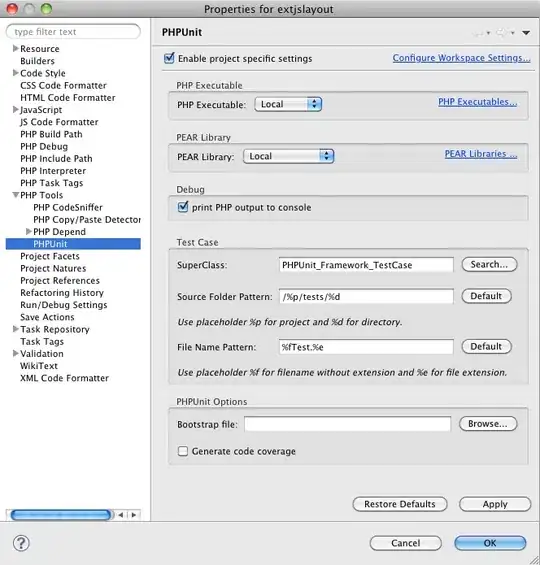Image resolution: width=540 pixels, height=565 pixels.
Task: Click the left arrow of the sidebar scrollbar
Action: [x=121, y=515]
